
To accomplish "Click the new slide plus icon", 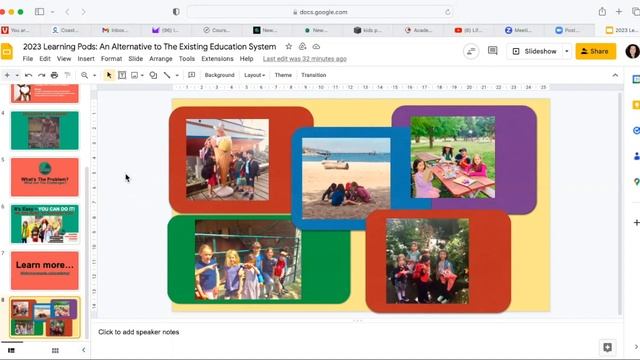I will tap(7, 75).
